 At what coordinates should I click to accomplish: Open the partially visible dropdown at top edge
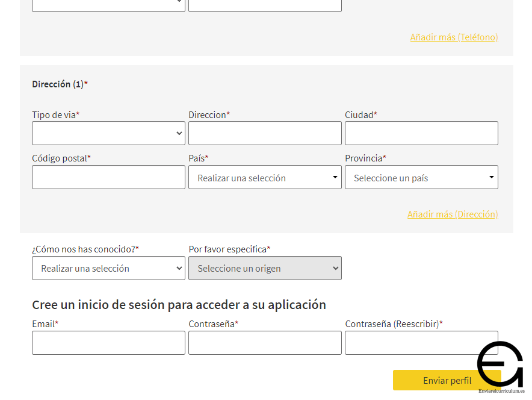108,5
